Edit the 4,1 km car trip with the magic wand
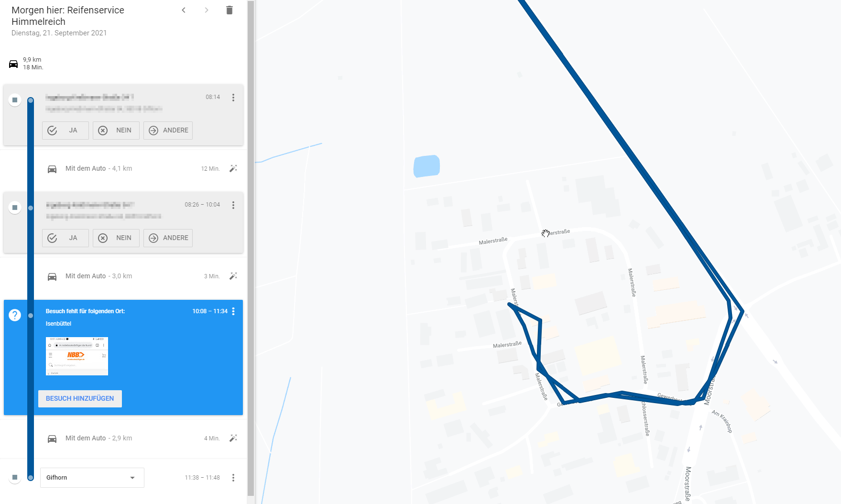Screen dimensions: 841x504 [x=233, y=168]
